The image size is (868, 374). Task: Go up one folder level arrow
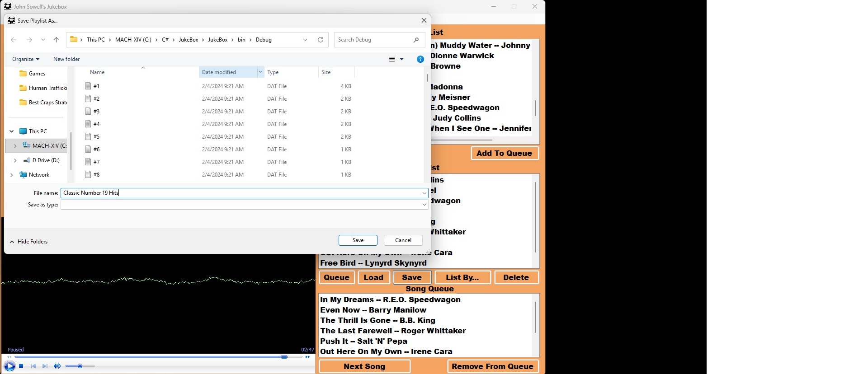56,40
